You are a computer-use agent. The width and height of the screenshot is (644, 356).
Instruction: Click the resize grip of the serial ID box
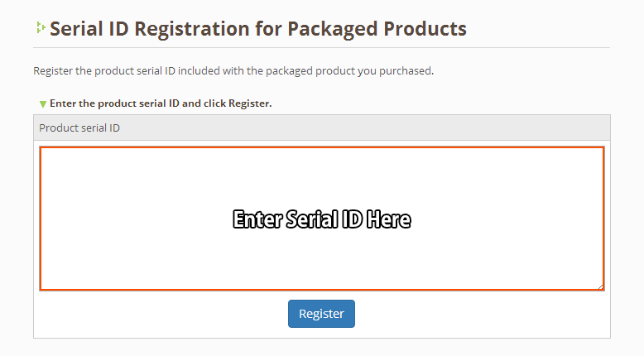click(600, 286)
